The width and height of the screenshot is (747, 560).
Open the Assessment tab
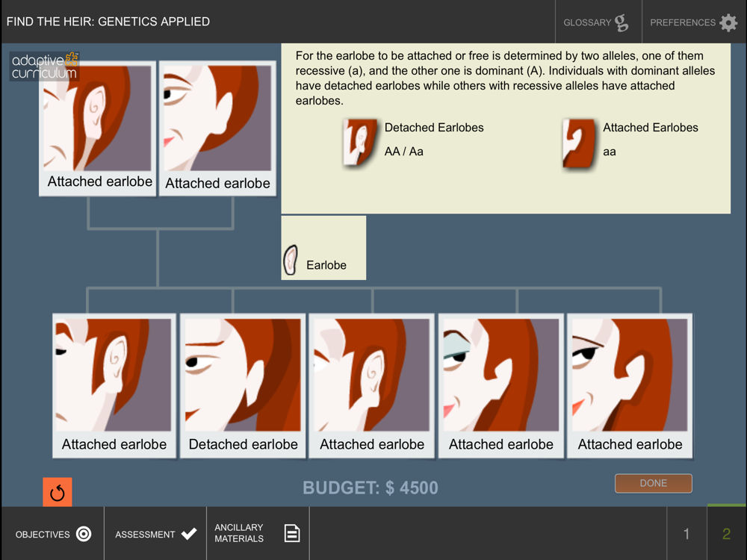pos(155,534)
